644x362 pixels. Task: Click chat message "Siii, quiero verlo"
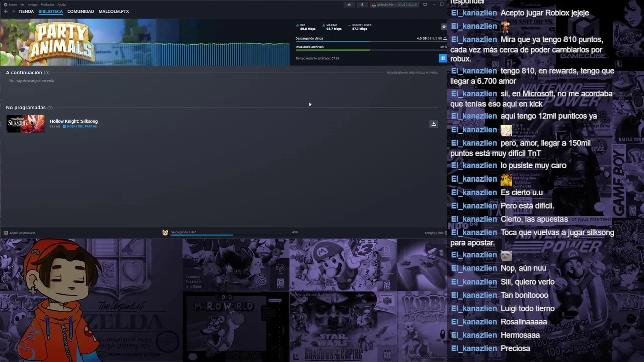527,282
